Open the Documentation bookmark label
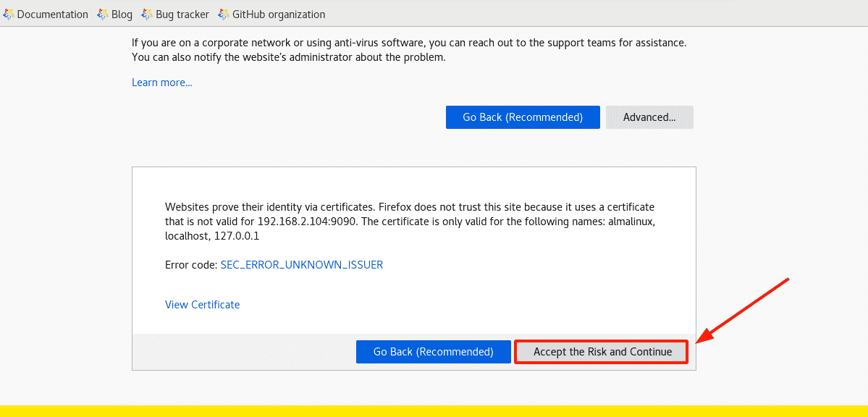Screen dimensions: 868x417 (53, 14)
